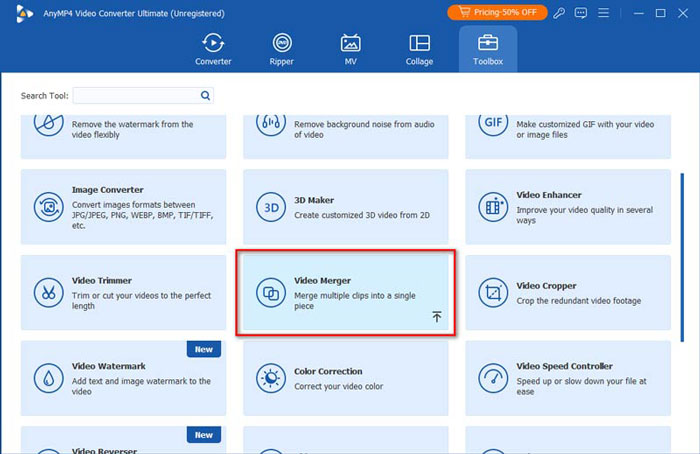Click 'Create customized 3D video from 2D' text
This screenshot has height=454, width=700.
[x=362, y=215]
